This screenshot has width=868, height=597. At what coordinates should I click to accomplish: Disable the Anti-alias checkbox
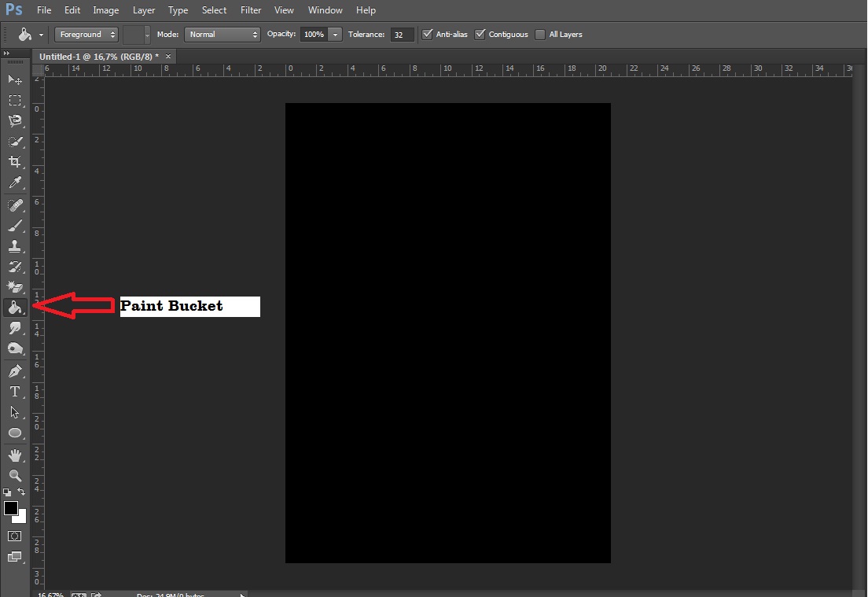(x=428, y=35)
